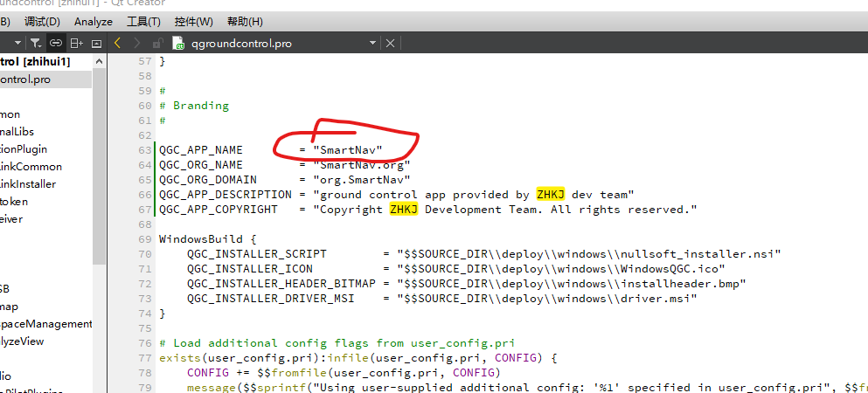The image size is (868, 393).
Task: Click closing brace on line 74
Action: [163, 314]
